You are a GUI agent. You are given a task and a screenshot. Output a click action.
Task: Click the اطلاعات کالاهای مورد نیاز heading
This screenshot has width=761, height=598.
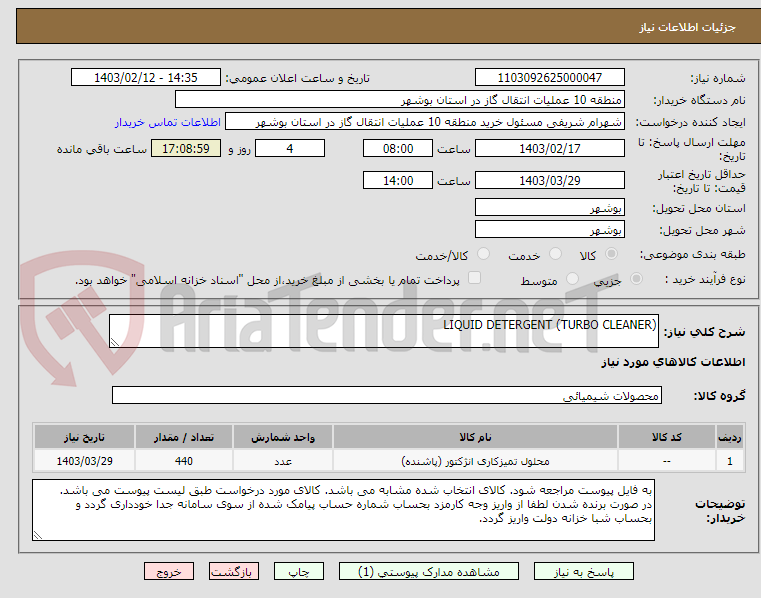(x=673, y=362)
